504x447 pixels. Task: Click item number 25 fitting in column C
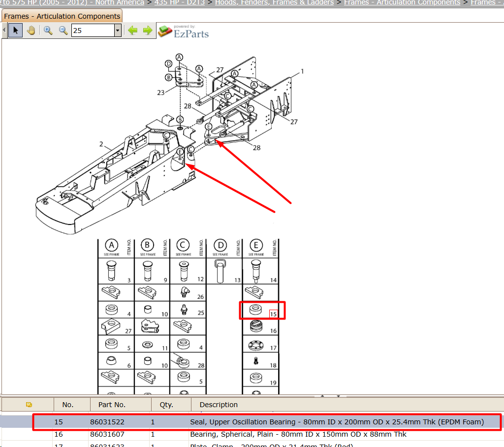[184, 309]
